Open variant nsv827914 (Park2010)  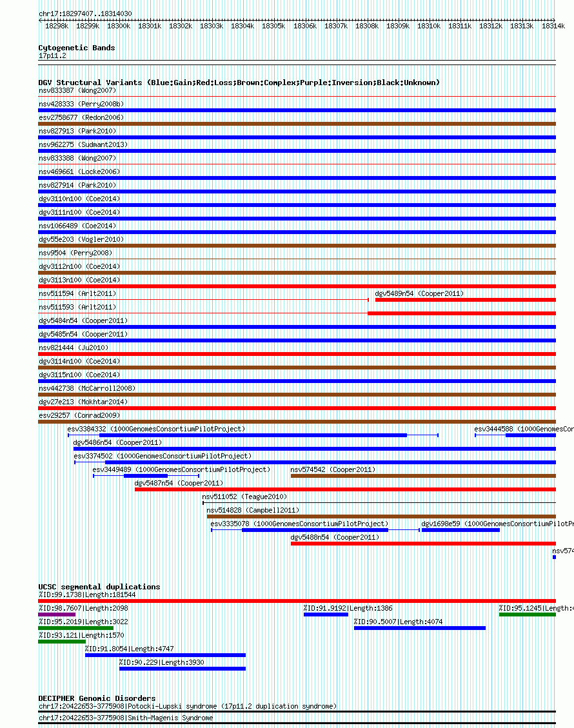77,185
